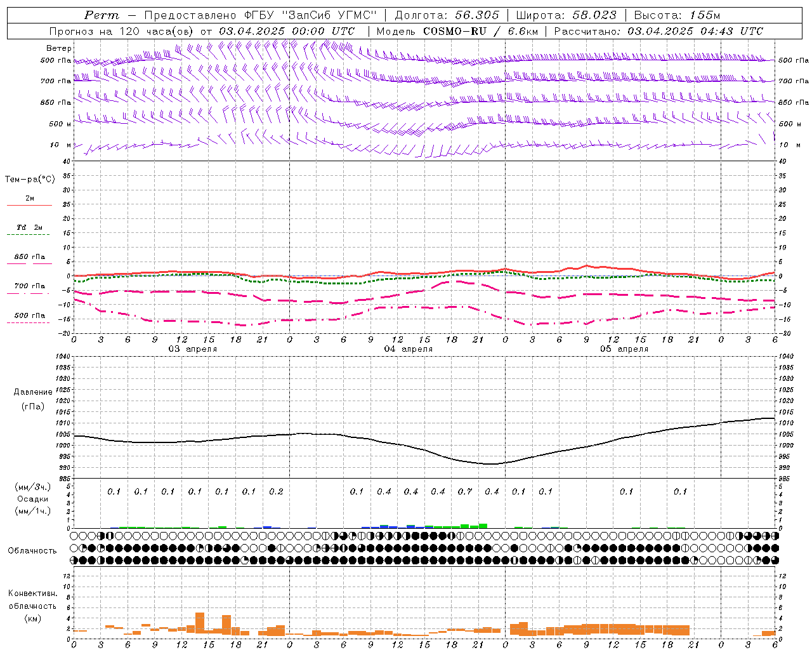Viewport: 812px width, 650px height.
Task: Click "40" at top of left temperature axis
Action: coord(67,161)
